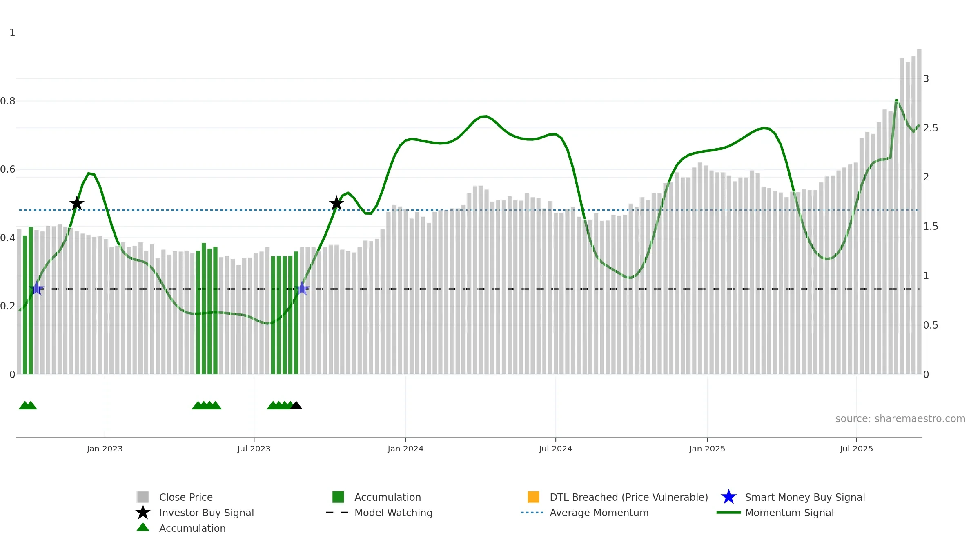
Task: Click the Jan 2025 axis label
Action: pos(707,449)
